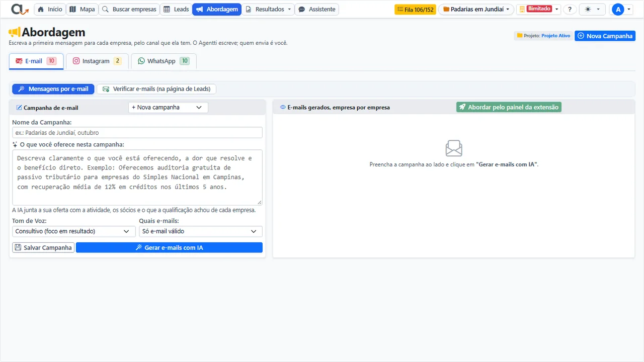Select Mensagens por e-mail sub-tab
Image resolution: width=644 pixels, height=362 pixels.
pyautogui.click(x=53, y=89)
